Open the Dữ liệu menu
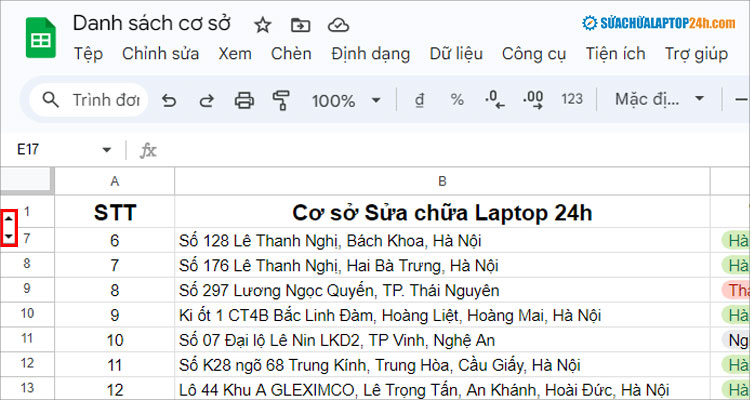This screenshot has width=750, height=400. [456, 54]
